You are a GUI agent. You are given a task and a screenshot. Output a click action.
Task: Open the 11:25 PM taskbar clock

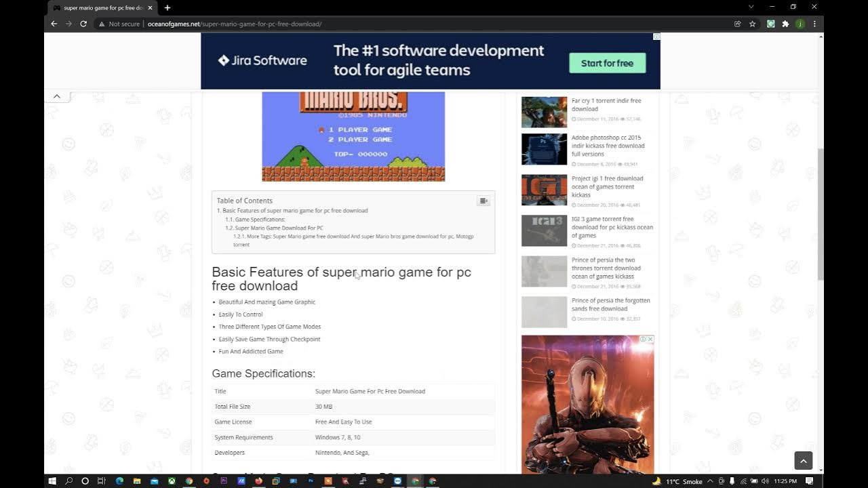pyautogui.click(x=785, y=481)
